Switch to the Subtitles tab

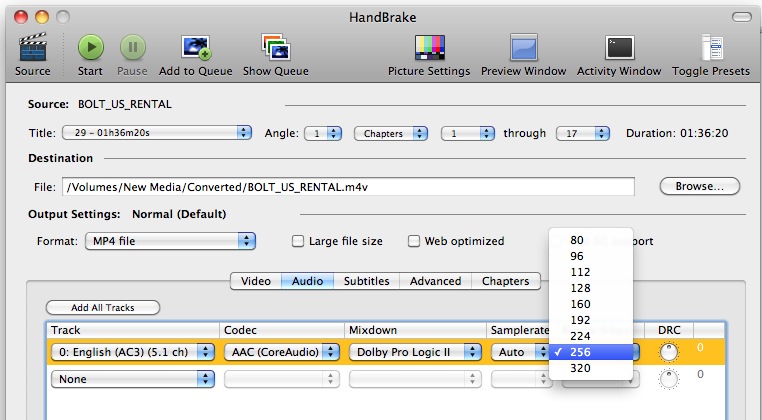coord(366,281)
